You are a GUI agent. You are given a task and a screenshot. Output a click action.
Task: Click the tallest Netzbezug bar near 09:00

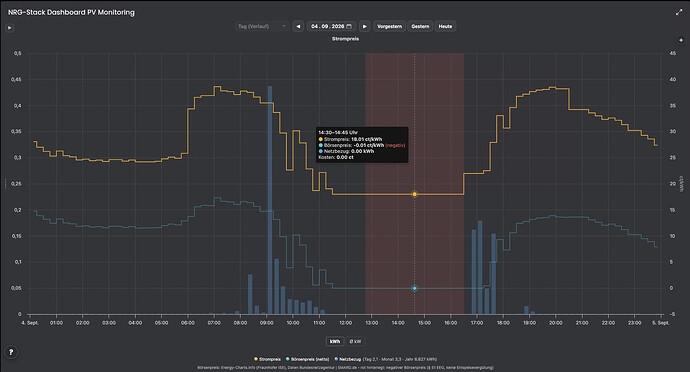270,200
